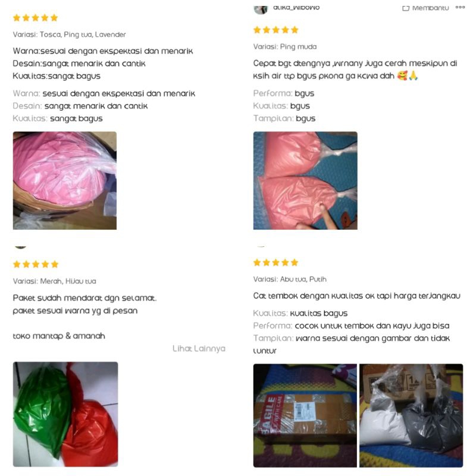Open the reviewer's profile avatar
This screenshot has width=476, height=476.
click(261, 9)
